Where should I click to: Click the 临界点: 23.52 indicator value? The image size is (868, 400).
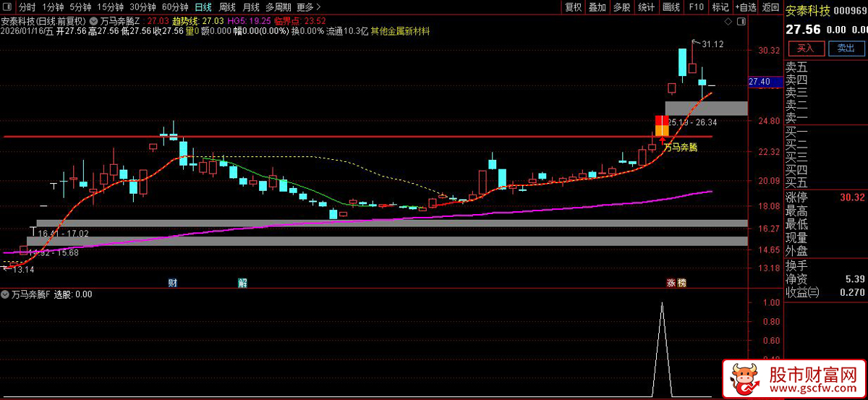tap(300, 22)
